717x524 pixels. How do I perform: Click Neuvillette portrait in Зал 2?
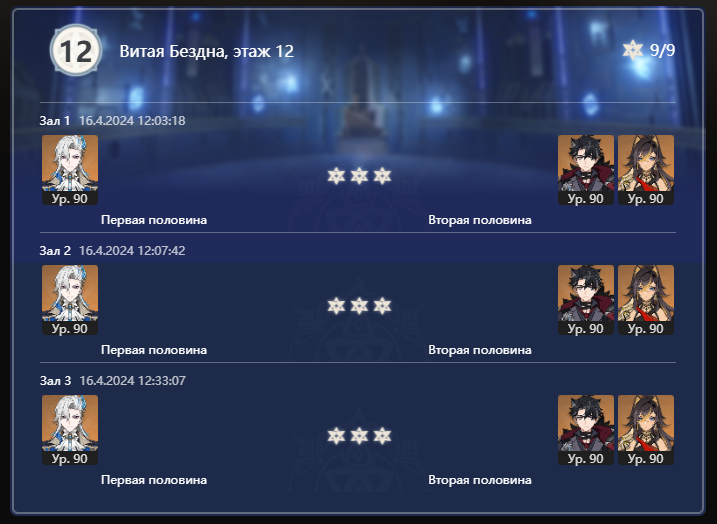70,300
